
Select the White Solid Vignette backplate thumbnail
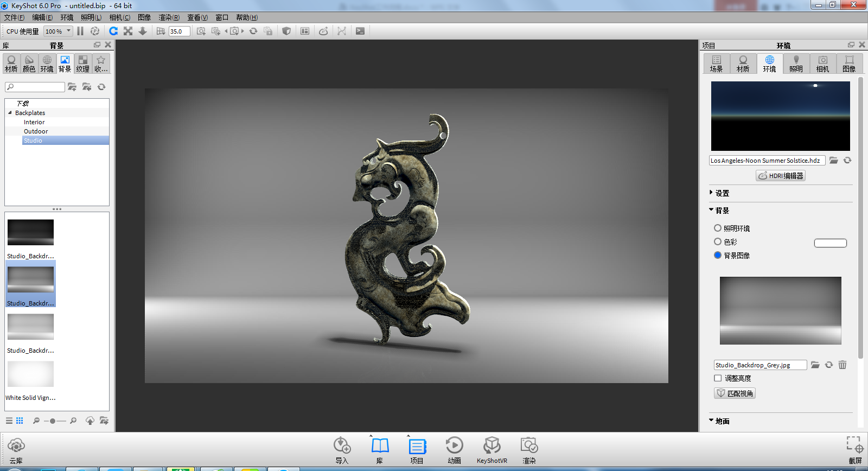pos(30,374)
